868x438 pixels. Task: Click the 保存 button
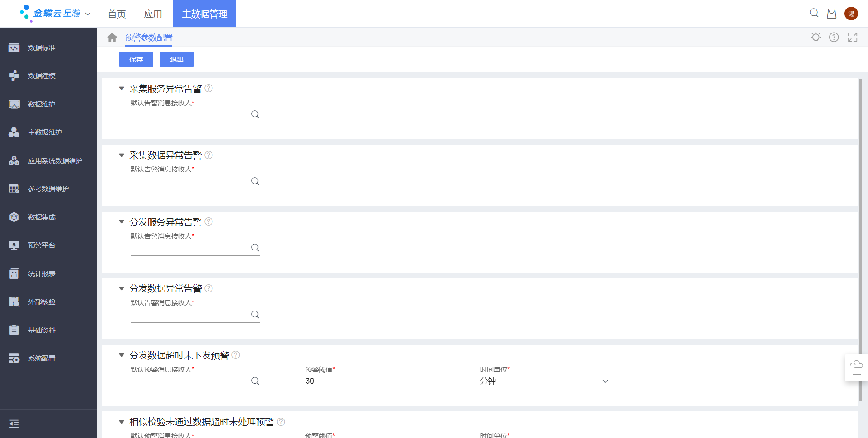click(x=136, y=59)
